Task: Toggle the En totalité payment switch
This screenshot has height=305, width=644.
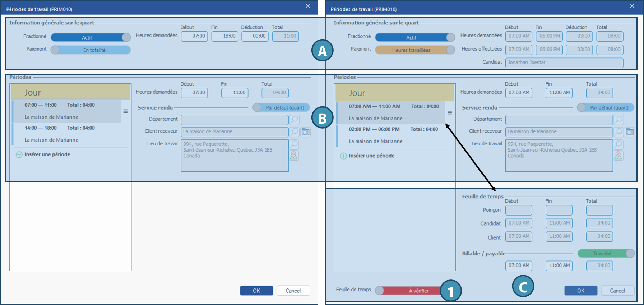Action: tap(91, 50)
